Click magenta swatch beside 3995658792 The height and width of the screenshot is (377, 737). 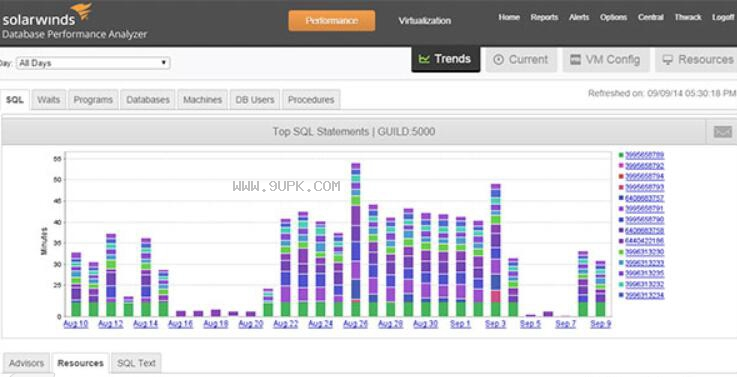(x=621, y=166)
